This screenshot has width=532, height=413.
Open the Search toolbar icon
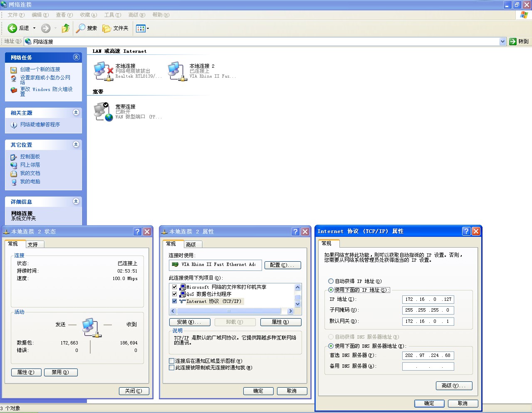click(x=81, y=28)
